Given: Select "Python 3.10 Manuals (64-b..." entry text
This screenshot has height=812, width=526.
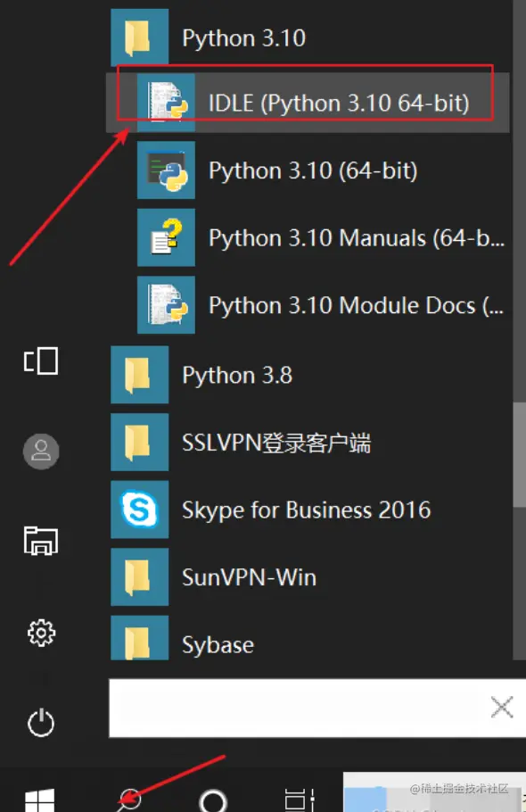Looking at the screenshot, I should point(357,238).
